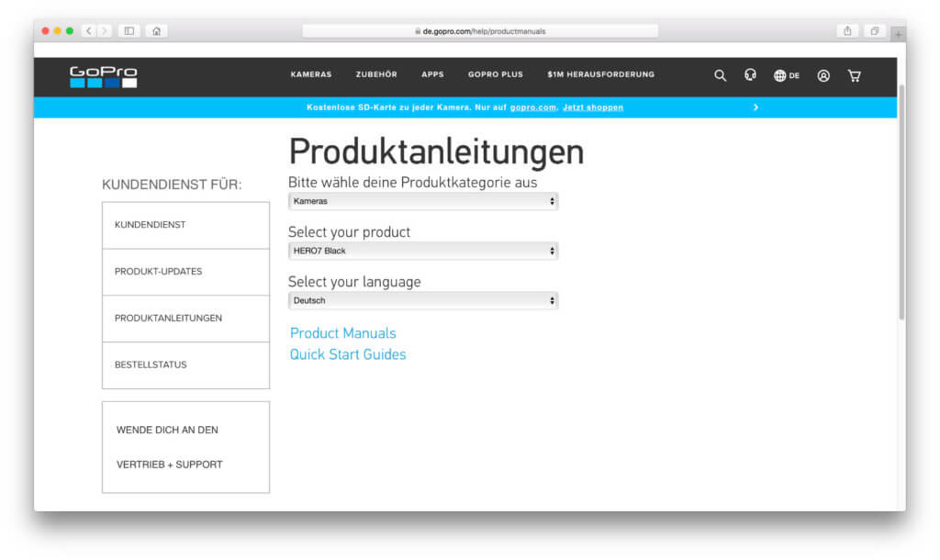Click the Select your language label

pyautogui.click(x=354, y=282)
